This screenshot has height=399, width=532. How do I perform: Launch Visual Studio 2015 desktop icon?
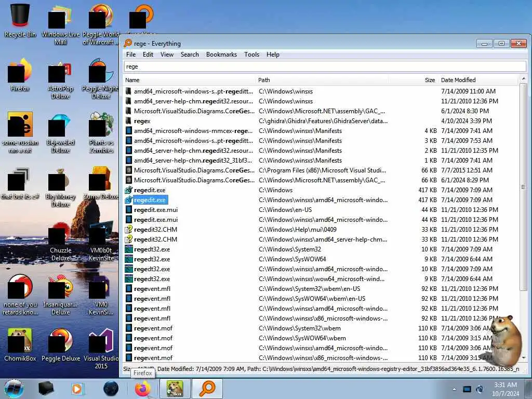[101, 349]
